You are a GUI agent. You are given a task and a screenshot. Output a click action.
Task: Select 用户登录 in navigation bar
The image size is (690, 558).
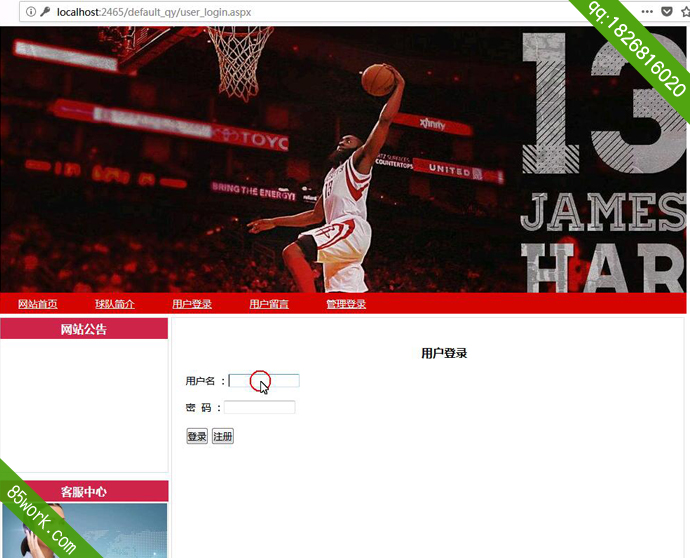pyautogui.click(x=192, y=304)
